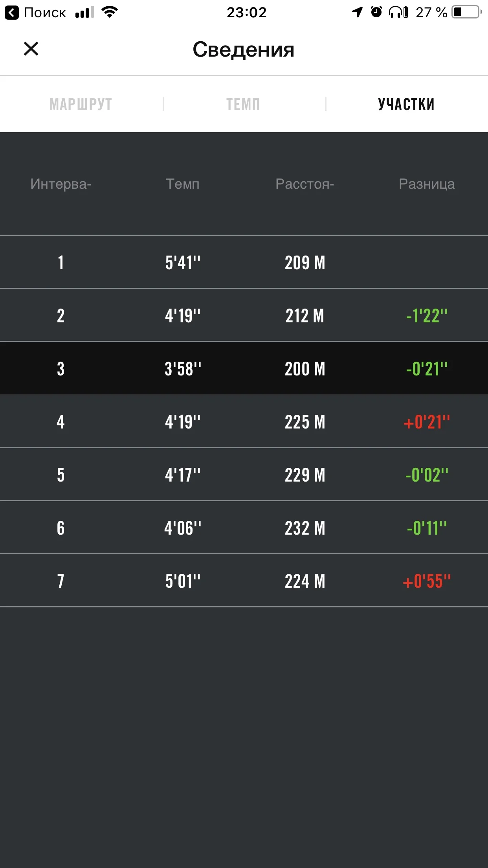This screenshot has width=488, height=868.
Task: Tap the cellular signal bars icon
Action: click(x=84, y=13)
